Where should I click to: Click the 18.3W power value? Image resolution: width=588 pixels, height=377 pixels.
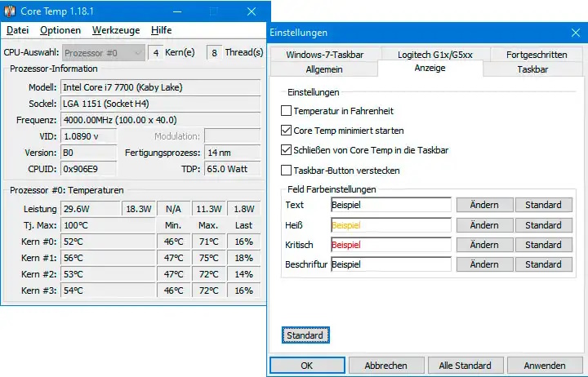[x=138, y=209]
